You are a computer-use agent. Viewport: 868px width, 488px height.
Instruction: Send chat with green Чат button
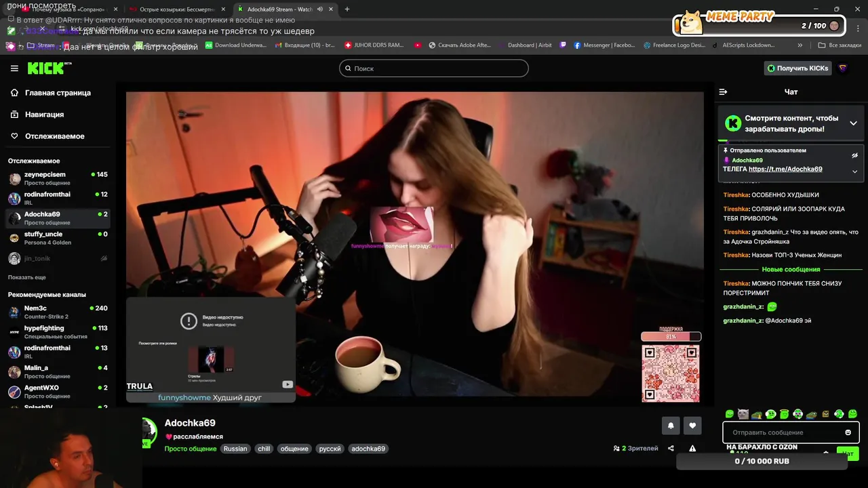847,453
